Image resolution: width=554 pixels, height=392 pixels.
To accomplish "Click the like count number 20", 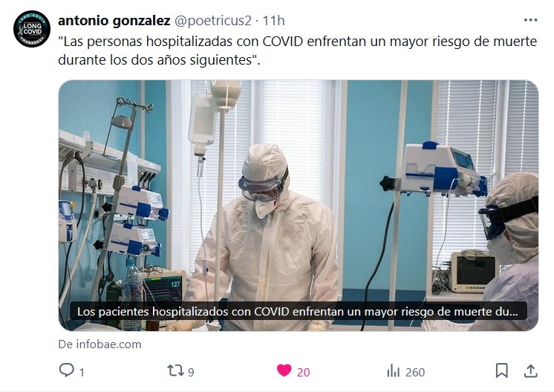I will tap(303, 373).
